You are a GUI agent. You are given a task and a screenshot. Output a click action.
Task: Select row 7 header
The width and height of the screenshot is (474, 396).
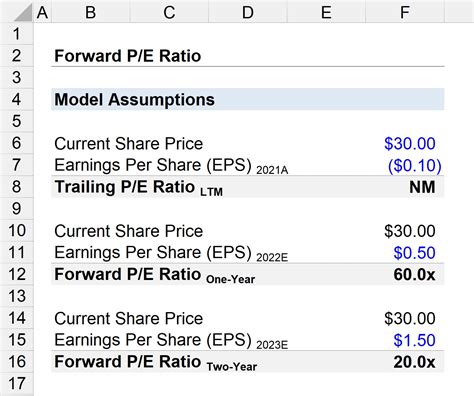point(17,165)
